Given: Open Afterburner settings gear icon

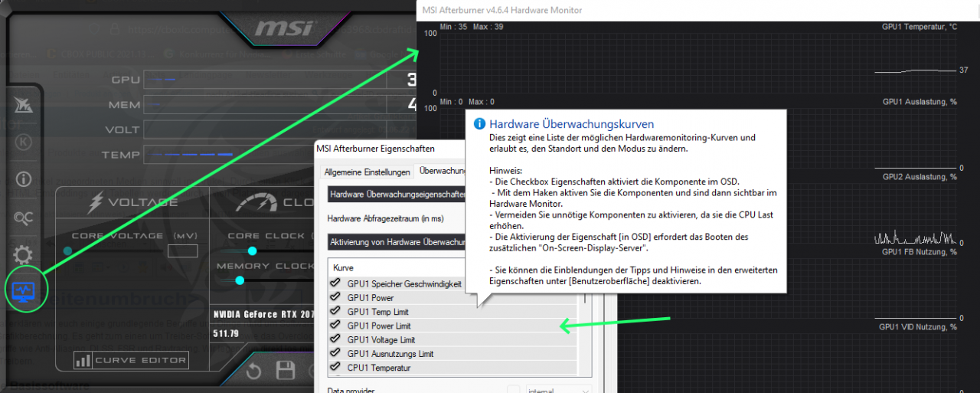Looking at the screenshot, I should [24, 255].
